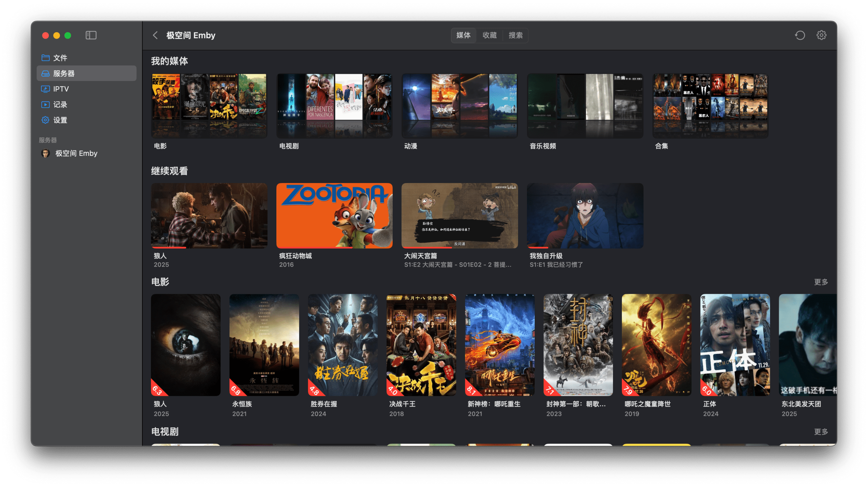The width and height of the screenshot is (868, 487).
Task: Click 更多 beside the 电视剧 section
Action: [x=821, y=432]
